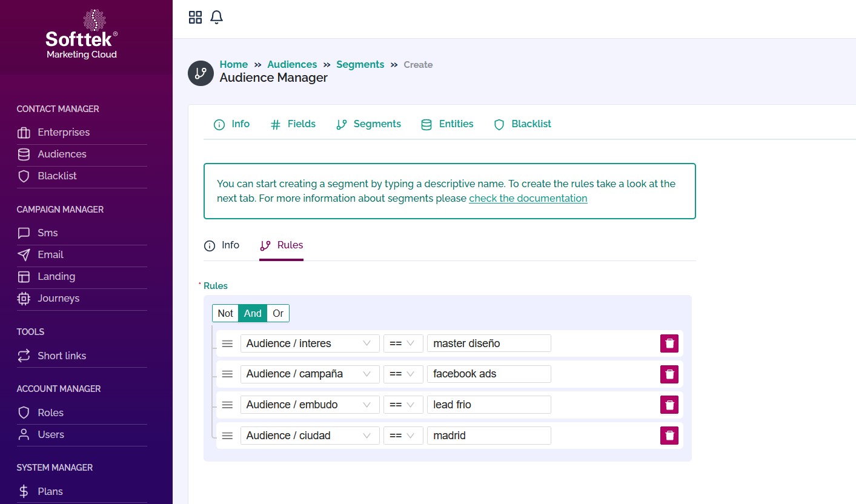856x504 pixels.
Task: Toggle the Not condition button
Action: pos(225,313)
